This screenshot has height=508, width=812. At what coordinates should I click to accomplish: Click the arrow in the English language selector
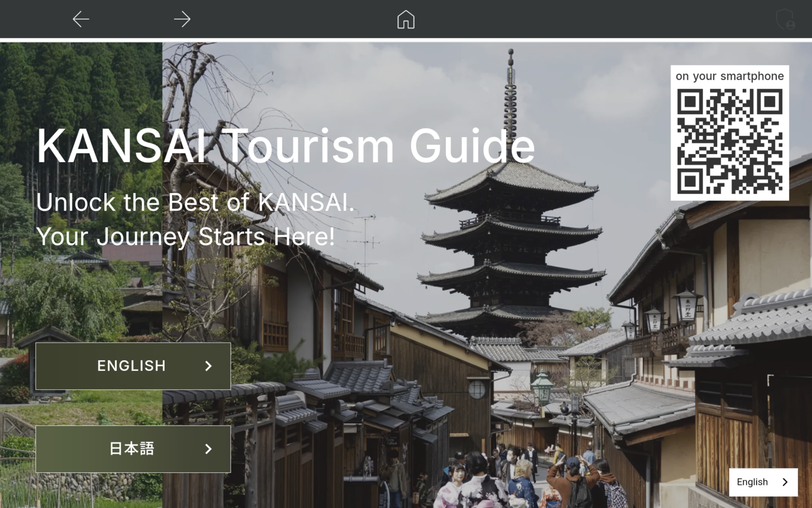click(x=785, y=482)
